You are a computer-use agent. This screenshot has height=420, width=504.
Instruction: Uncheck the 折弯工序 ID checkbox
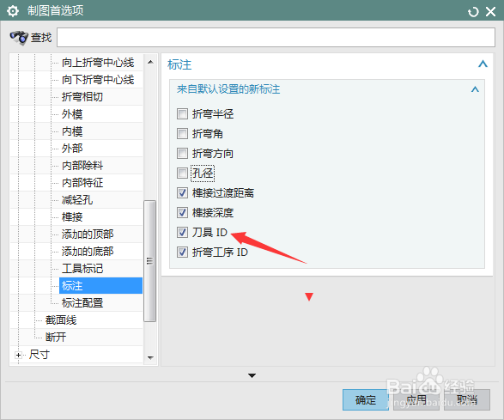click(x=182, y=253)
